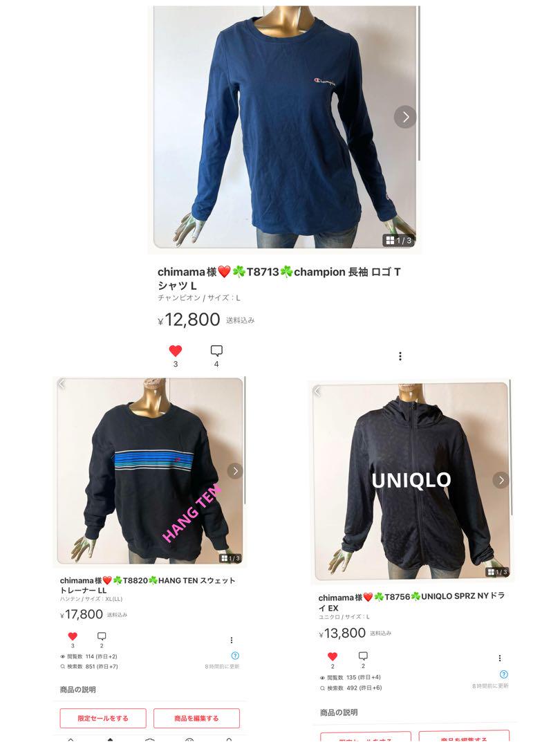Screen dimensions: 560x747
Task: Open three-dot menu on UNIQLO listing
Action: point(500,658)
